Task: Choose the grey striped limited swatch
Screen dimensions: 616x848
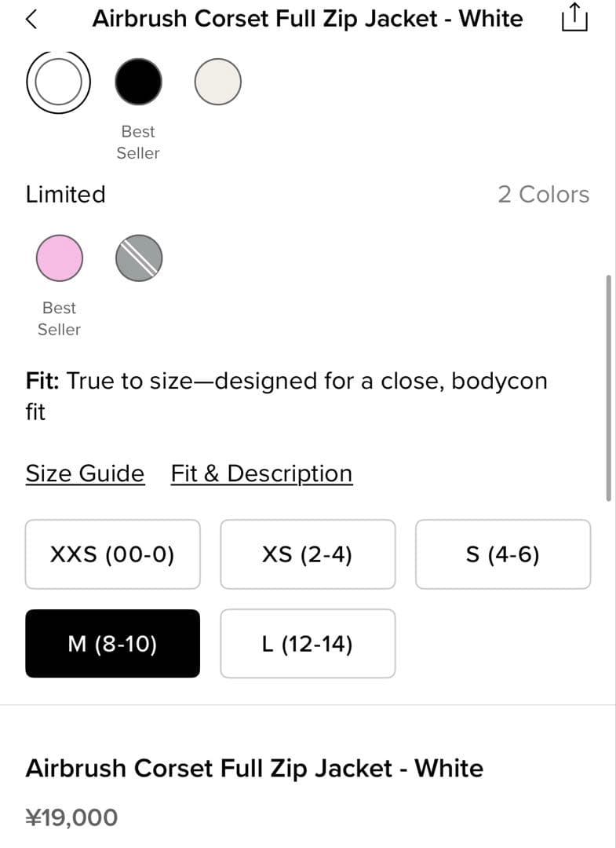Action: (x=139, y=258)
